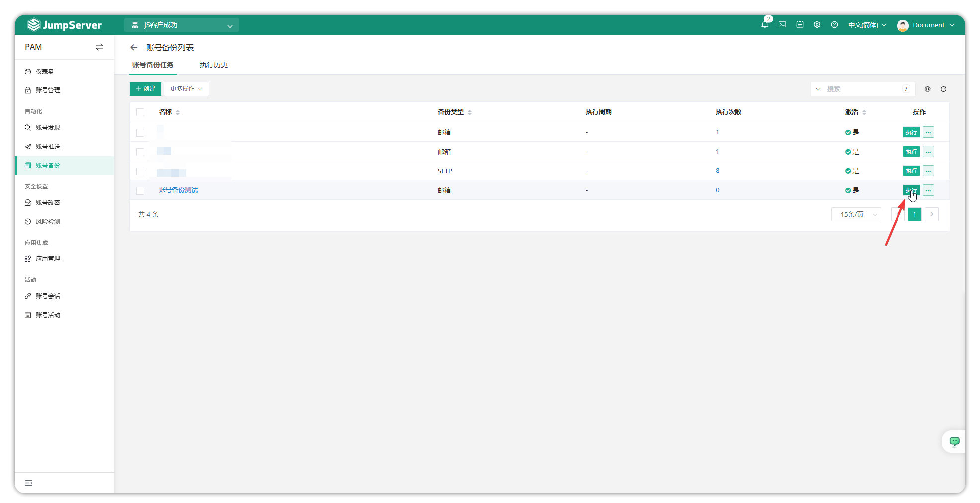Select the SFTP row checkbox
The height and width of the screenshot is (503, 980).
click(140, 171)
